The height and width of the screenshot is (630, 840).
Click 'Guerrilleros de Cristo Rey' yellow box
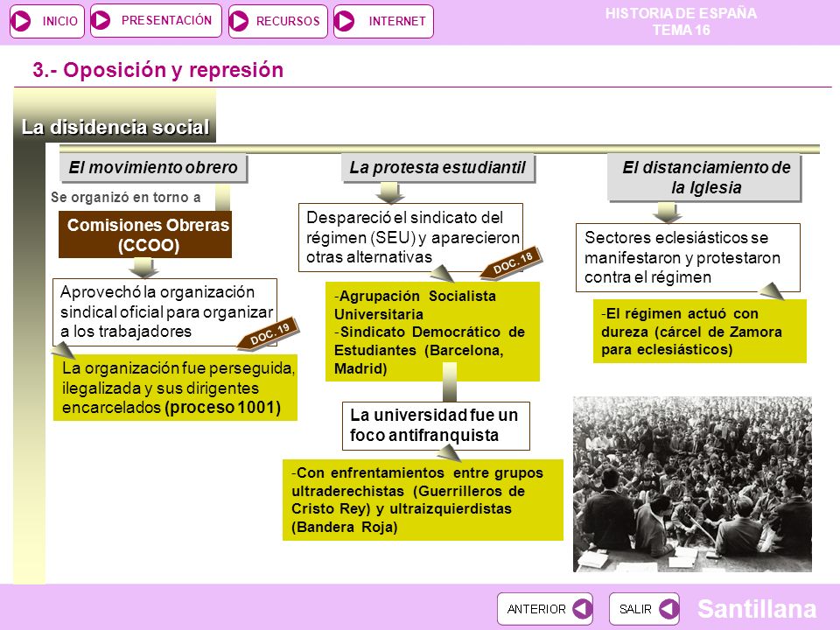tap(423, 500)
